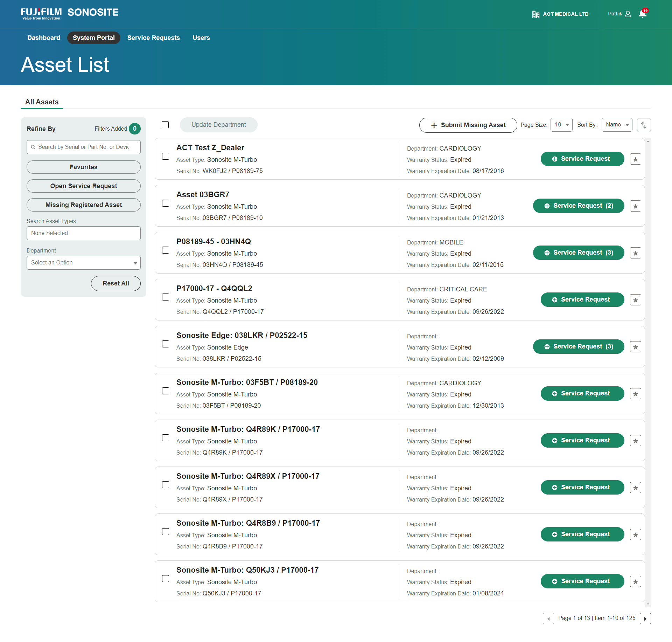Click the Filters Added count badge

(135, 129)
